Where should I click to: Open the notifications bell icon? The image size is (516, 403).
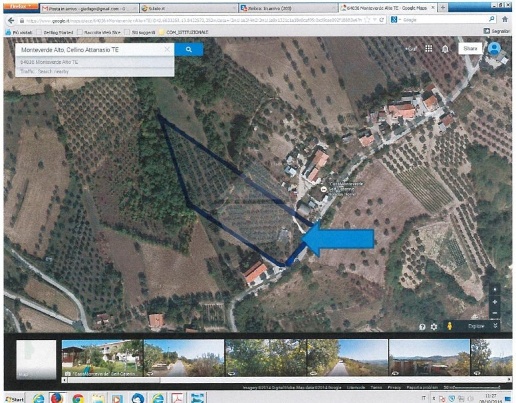(x=445, y=49)
